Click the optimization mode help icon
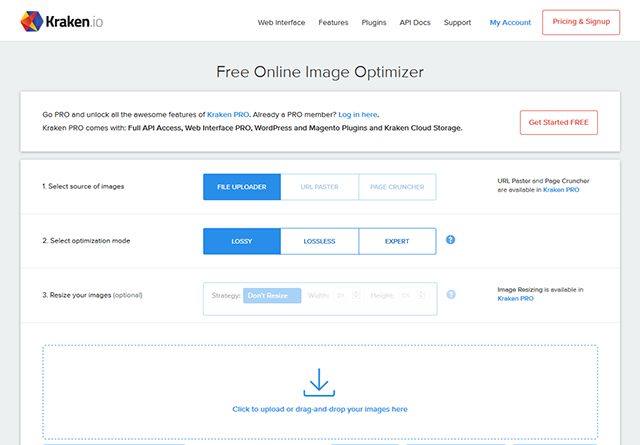The width and height of the screenshot is (640, 445). point(451,240)
